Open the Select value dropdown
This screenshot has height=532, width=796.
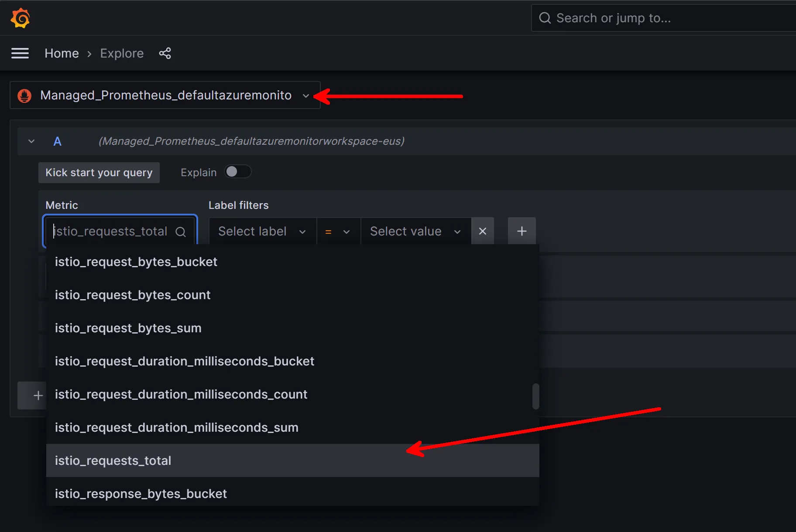[415, 231]
